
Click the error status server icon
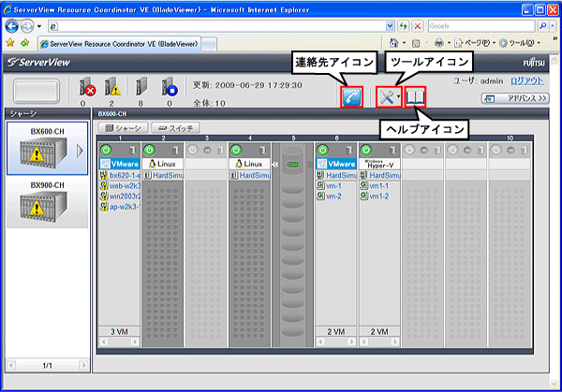[x=87, y=87]
